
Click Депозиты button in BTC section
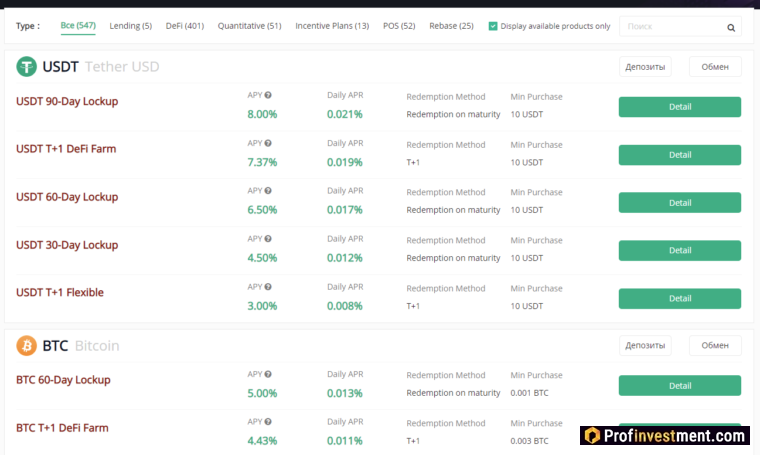pyautogui.click(x=645, y=345)
